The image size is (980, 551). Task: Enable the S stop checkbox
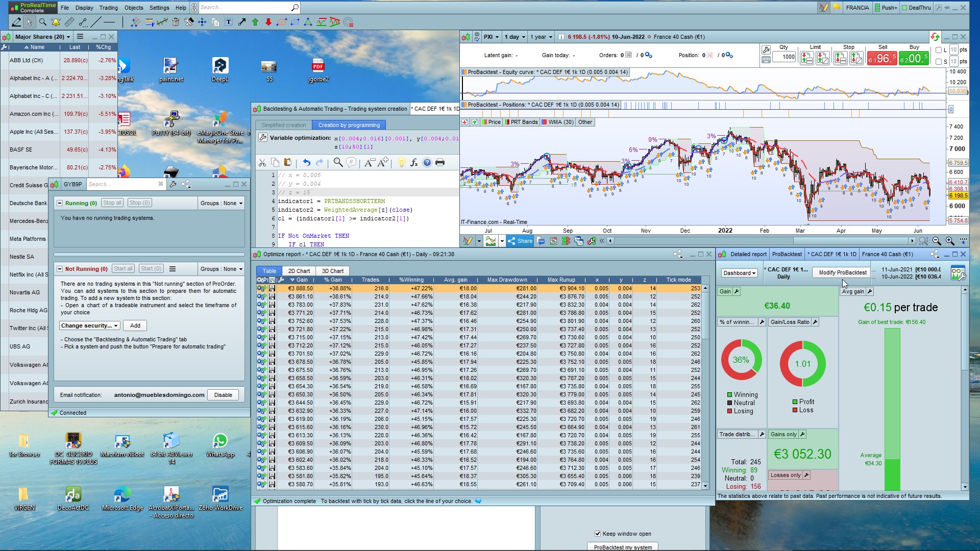939,62
